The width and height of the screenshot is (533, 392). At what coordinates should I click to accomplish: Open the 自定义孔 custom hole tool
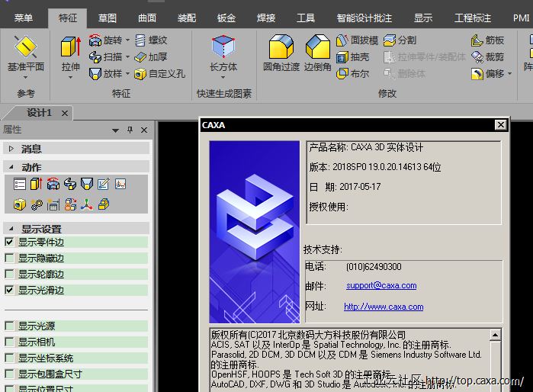pos(159,73)
